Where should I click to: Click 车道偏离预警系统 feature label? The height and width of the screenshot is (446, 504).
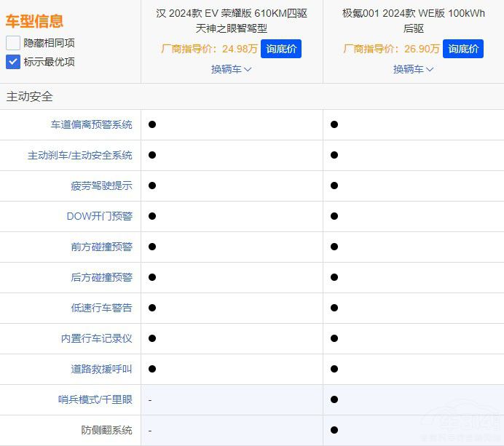(x=92, y=124)
